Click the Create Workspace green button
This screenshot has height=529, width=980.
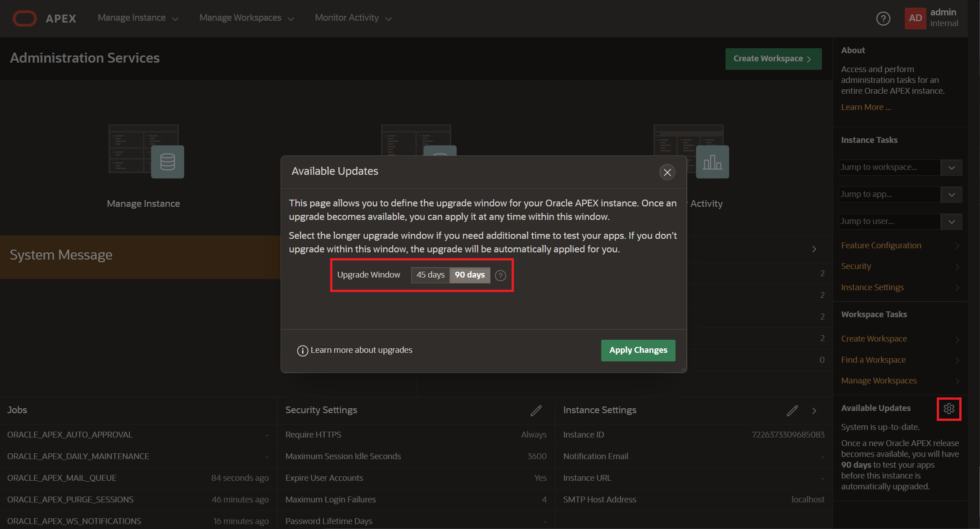tap(773, 59)
